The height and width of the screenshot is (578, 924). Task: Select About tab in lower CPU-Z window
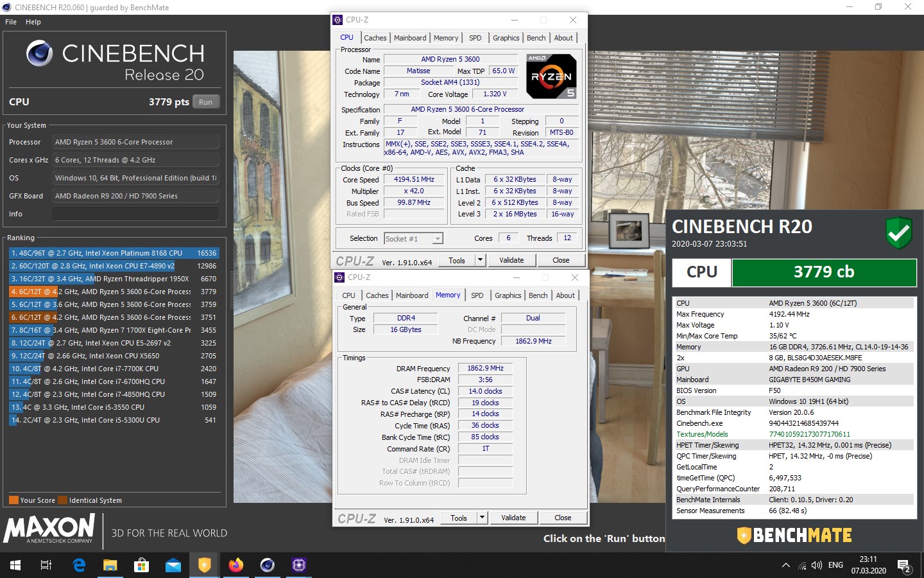coord(565,295)
